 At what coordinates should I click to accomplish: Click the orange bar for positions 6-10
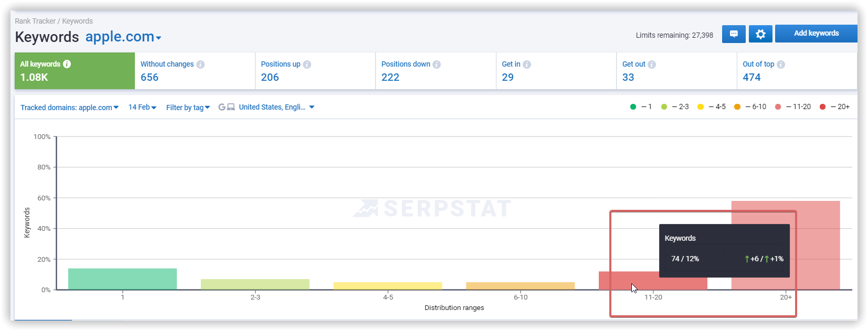coord(521,286)
